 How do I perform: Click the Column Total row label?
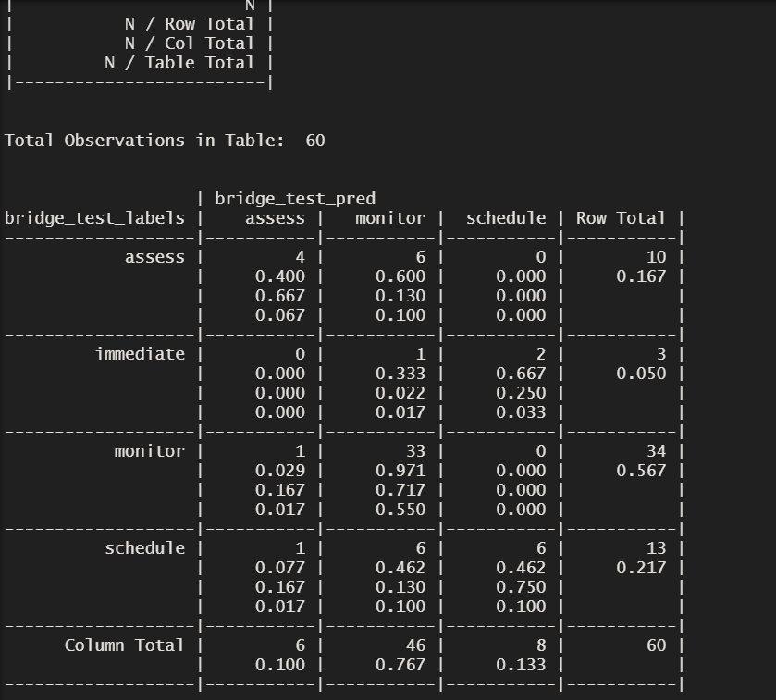click(126, 645)
